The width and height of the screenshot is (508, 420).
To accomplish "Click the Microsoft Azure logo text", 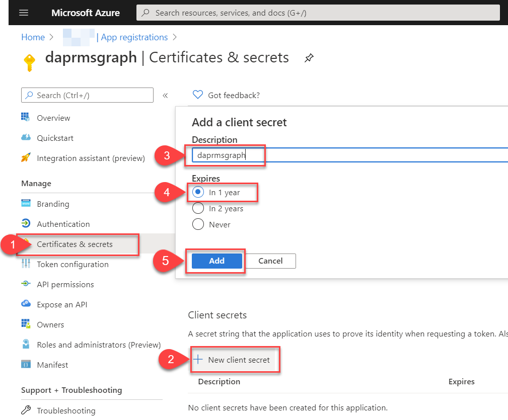I will 86,13.
